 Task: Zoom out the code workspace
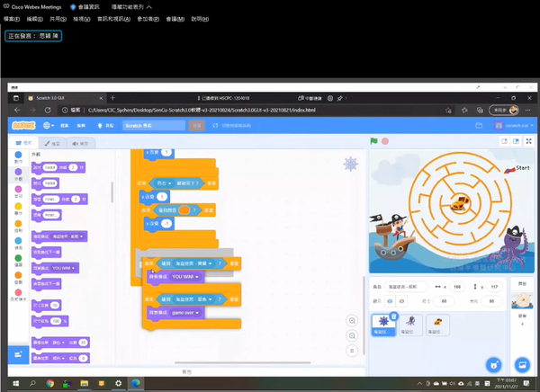(x=352, y=336)
